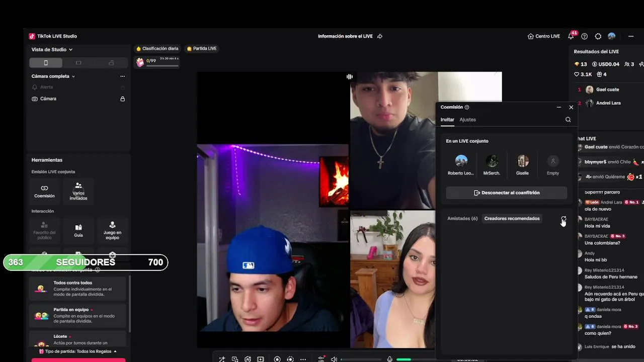Select the portrait phone layout
Image resolution: width=644 pixels, height=362 pixels.
click(x=46, y=63)
